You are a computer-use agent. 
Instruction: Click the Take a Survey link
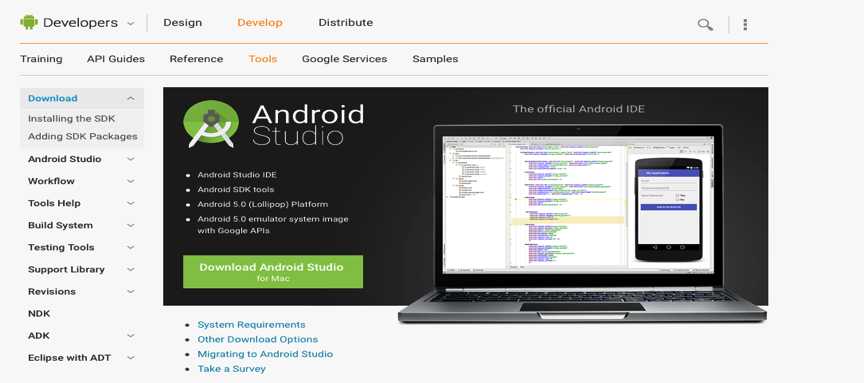coord(231,369)
